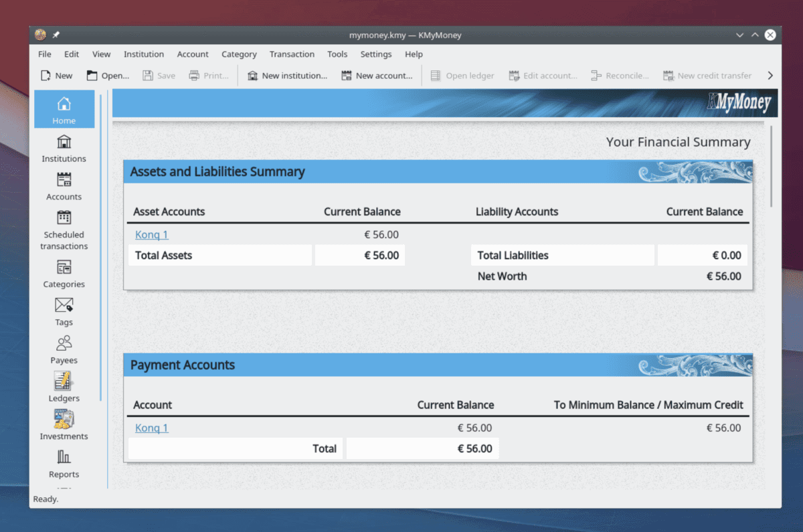This screenshot has height=532, width=803.
Task: Click Open ledger in the toolbar
Action: [462, 76]
